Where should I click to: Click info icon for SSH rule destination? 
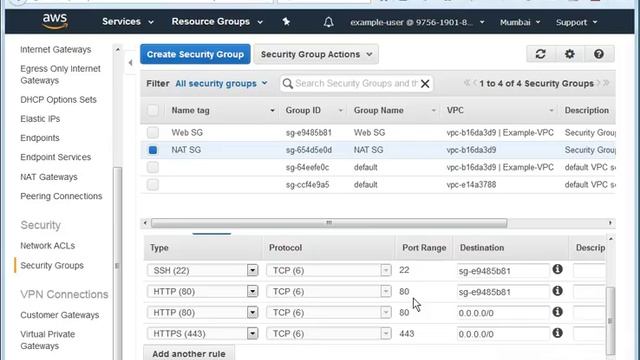pos(558,269)
